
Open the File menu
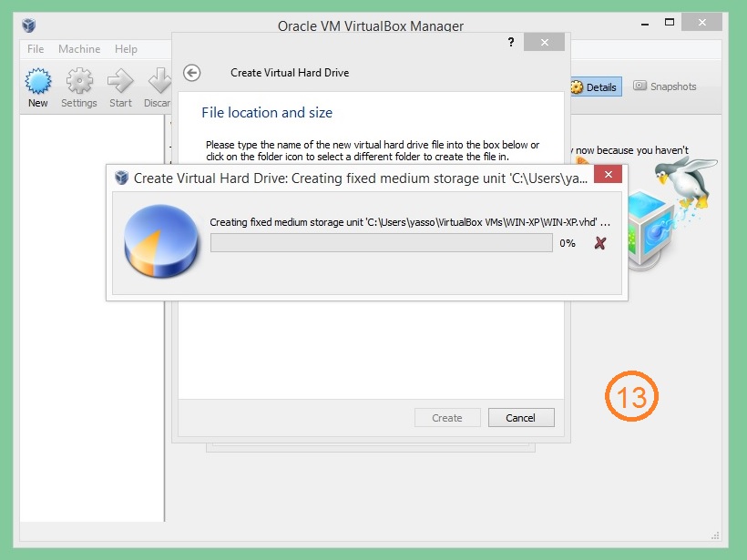36,49
